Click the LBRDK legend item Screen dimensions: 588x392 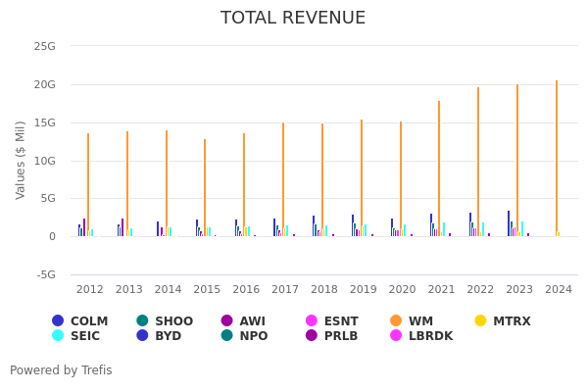pos(421,336)
